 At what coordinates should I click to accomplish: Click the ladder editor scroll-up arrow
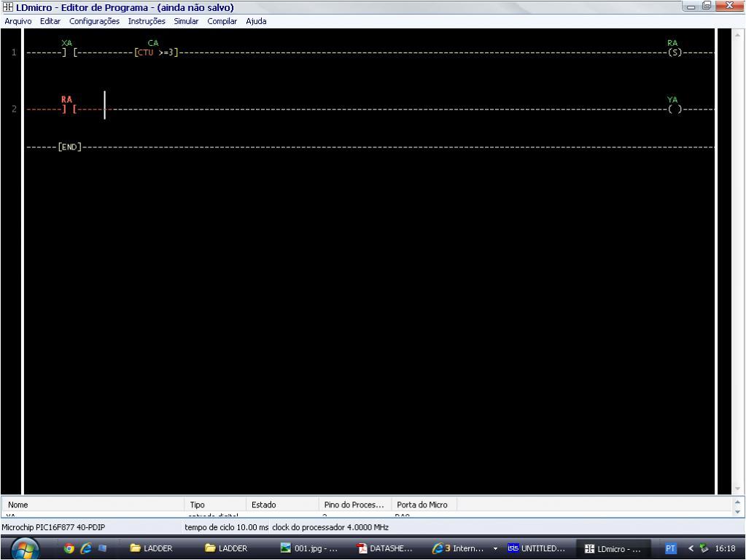737,35
